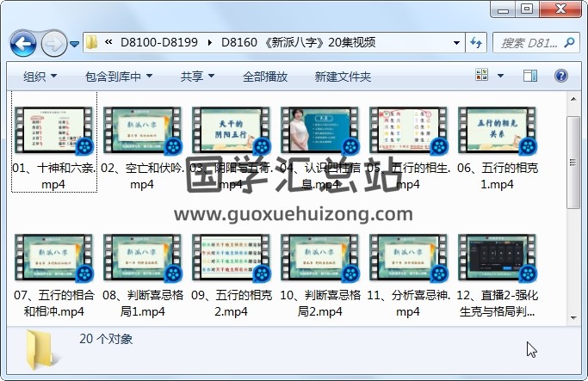The image size is (588, 381).
Task: Click the search magnifier icon
Action: coord(568,42)
